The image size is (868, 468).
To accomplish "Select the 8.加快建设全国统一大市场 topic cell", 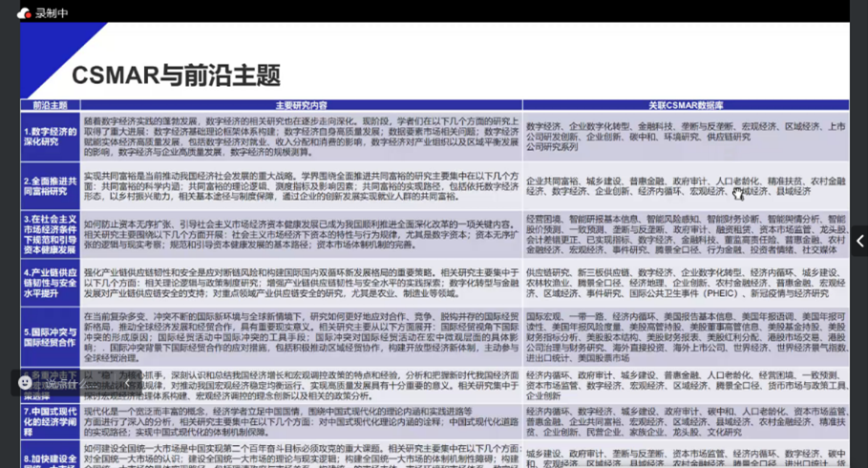I will click(x=50, y=457).
